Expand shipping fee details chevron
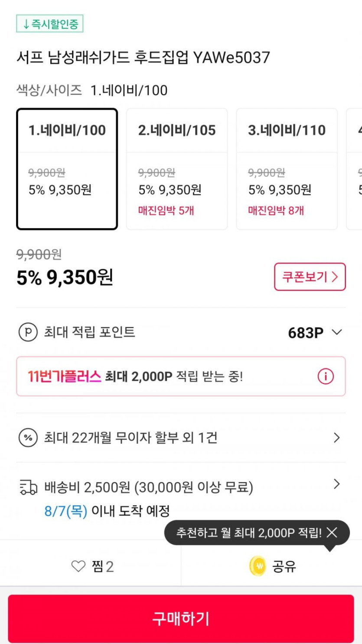 pyautogui.click(x=336, y=484)
